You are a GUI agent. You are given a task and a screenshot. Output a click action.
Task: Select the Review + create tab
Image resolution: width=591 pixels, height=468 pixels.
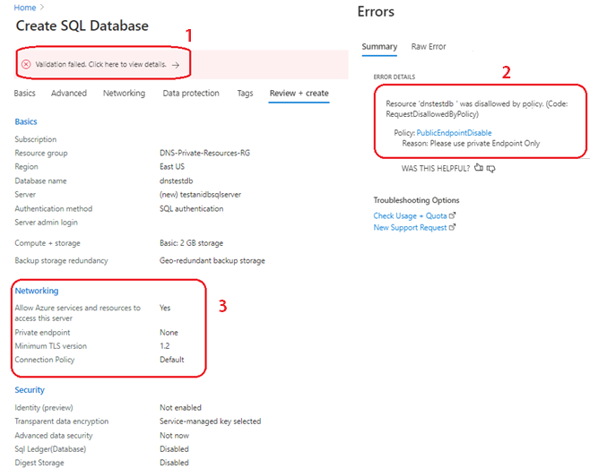click(x=299, y=93)
